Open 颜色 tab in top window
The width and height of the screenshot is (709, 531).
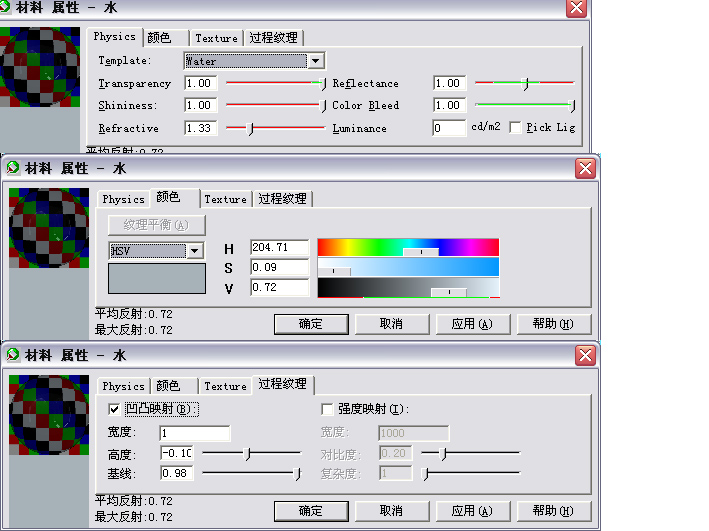pos(165,38)
